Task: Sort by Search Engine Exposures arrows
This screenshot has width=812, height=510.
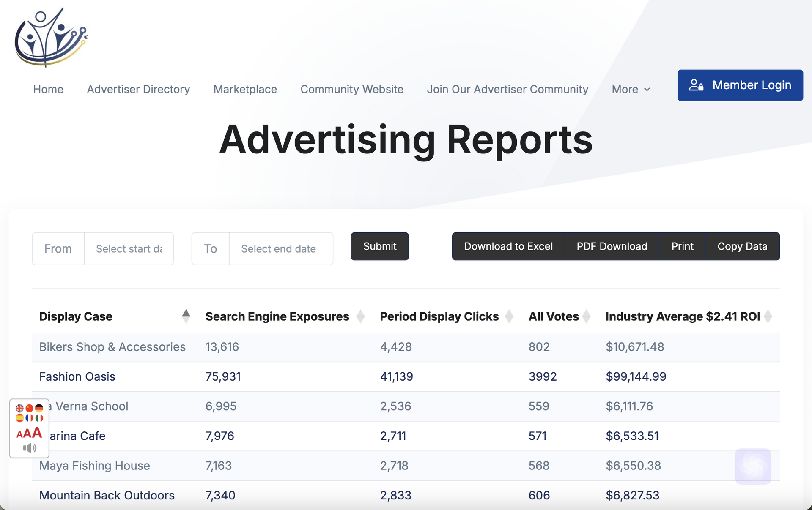Action: point(360,316)
